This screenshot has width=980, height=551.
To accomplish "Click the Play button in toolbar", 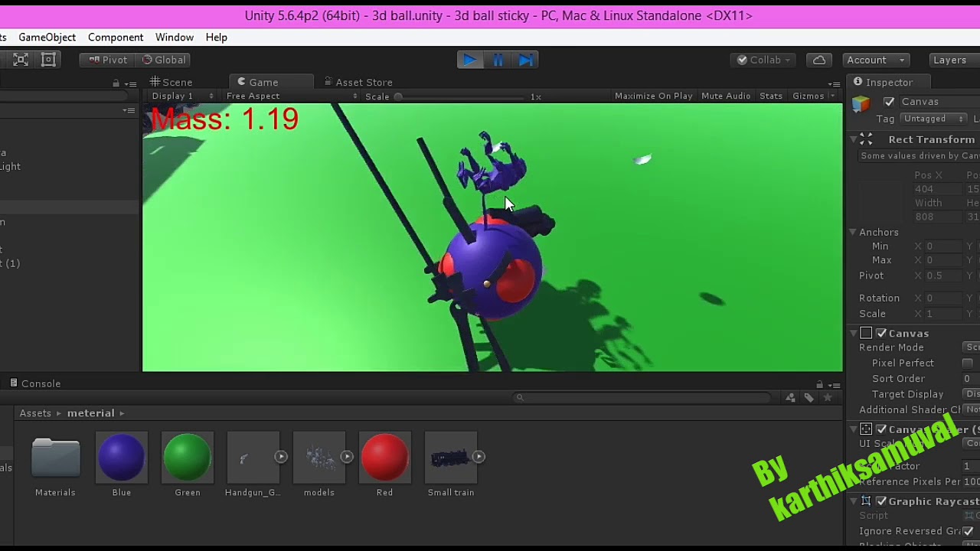I will click(469, 60).
